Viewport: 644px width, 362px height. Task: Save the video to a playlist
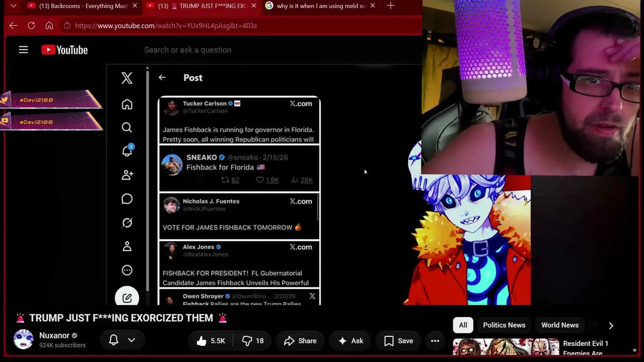pos(399,341)
